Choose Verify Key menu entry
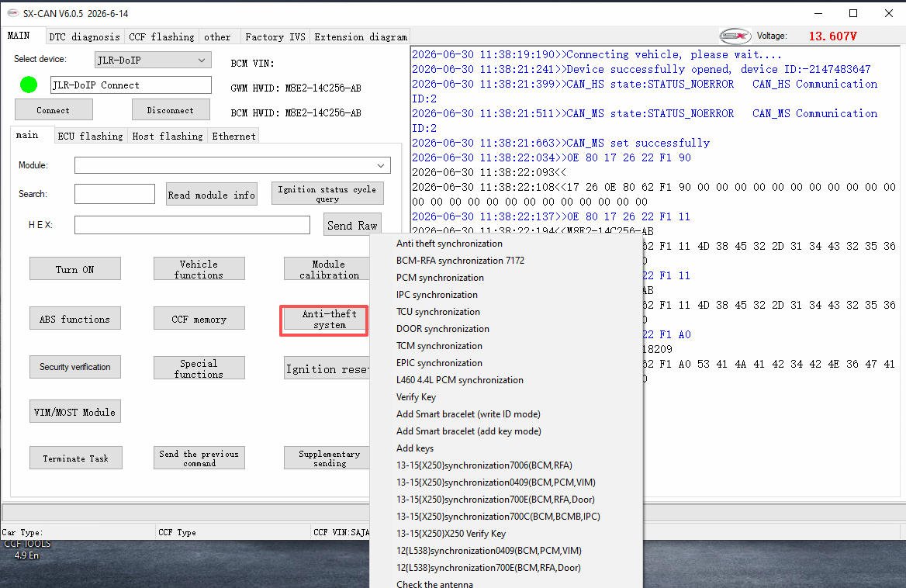The width and height of the screenshot is (906, 588). [x=507, y=397]
